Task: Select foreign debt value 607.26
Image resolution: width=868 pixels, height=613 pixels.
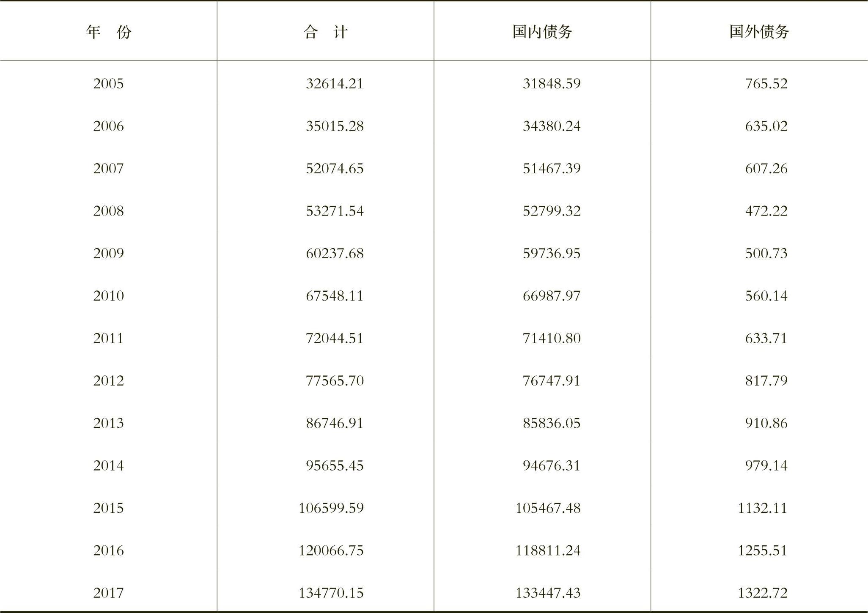Action: (766, 169)
